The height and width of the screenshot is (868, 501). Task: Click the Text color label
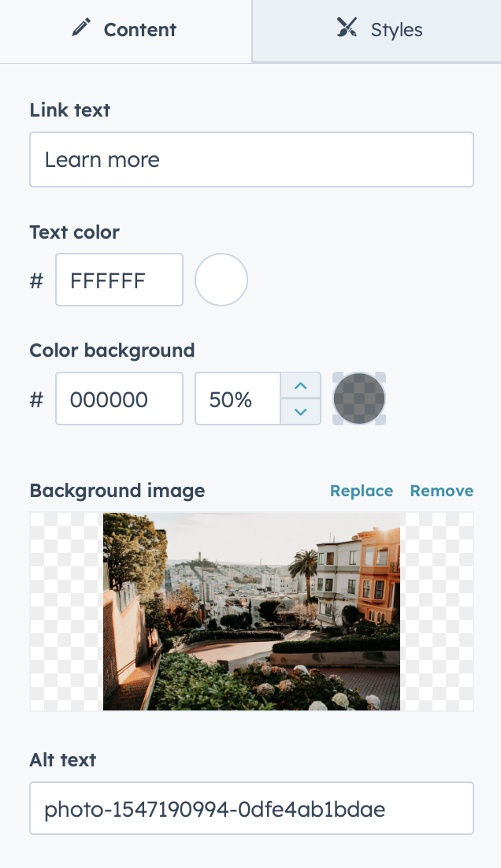coord(74,232)
